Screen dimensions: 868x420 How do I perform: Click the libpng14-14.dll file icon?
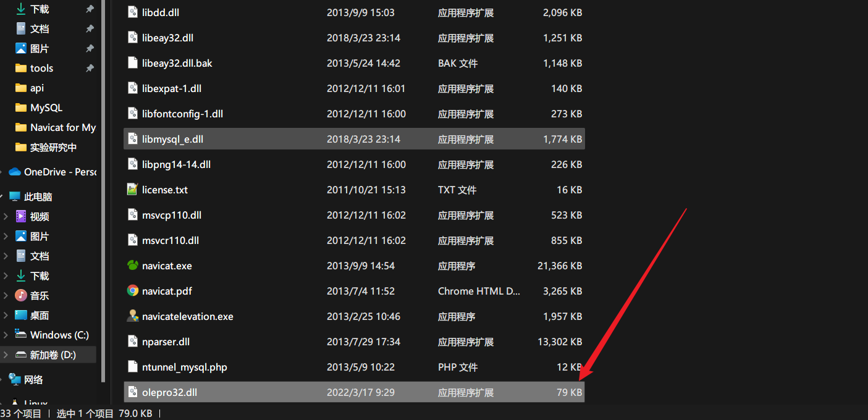132,164
